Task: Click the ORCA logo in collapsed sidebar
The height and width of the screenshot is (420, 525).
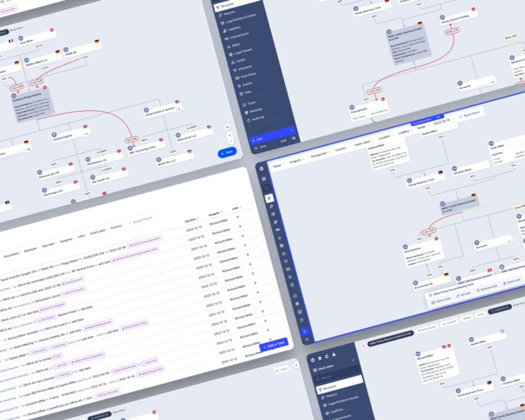Action: [x=261, y=169]
